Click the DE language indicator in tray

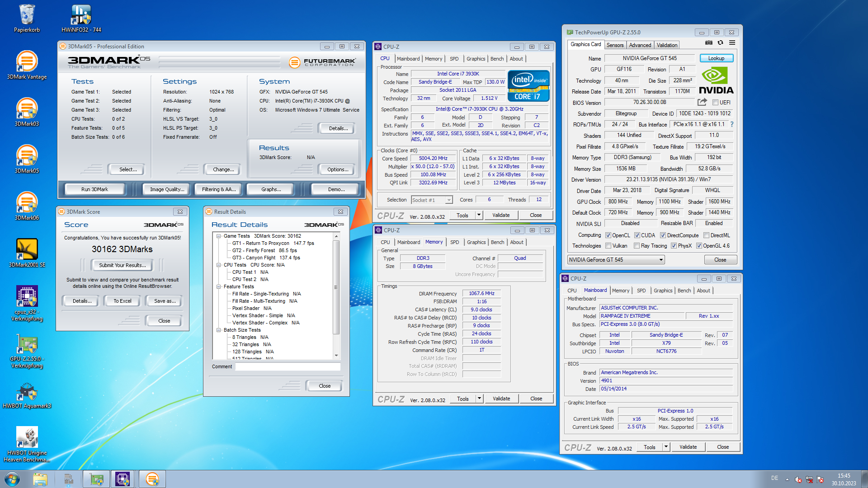click(x=774, y=478)
